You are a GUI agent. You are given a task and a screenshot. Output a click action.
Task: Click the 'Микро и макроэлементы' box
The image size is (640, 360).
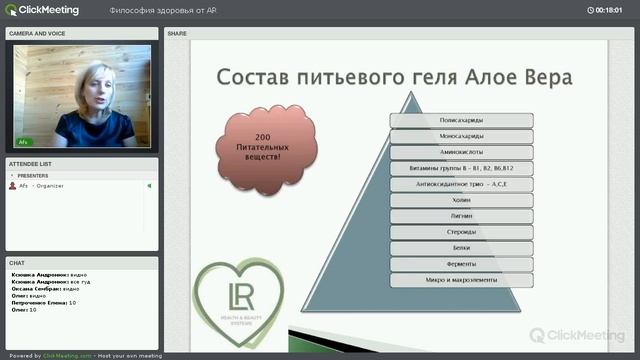coord(462,280)
